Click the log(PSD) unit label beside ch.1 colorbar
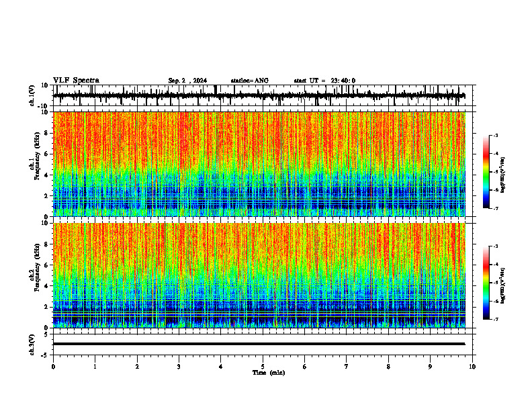This screenshot has height=411, width=532. coord(503,175)
